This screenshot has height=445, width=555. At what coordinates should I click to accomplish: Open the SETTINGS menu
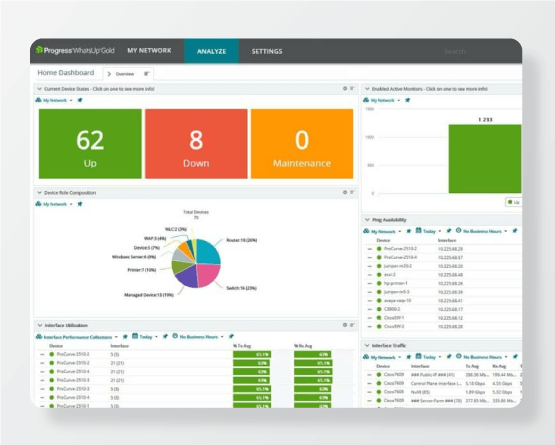[267, 51]
